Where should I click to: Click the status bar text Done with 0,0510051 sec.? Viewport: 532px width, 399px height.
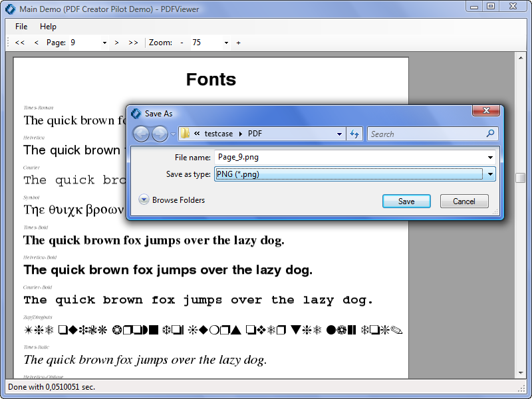52,387
